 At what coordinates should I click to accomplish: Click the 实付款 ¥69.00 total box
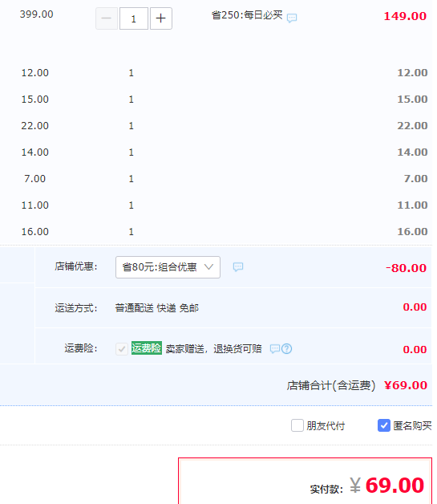(305, 482)
